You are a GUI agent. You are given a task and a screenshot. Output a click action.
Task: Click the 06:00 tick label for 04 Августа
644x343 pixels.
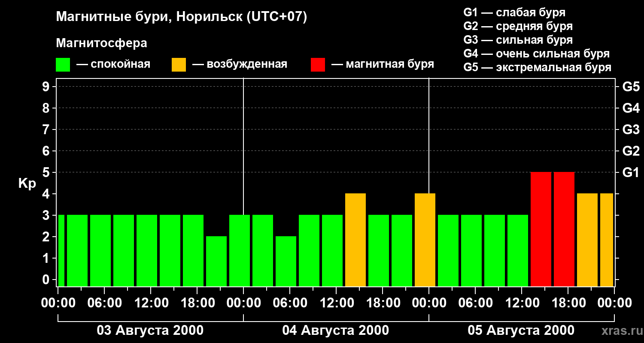pos(290,303)
